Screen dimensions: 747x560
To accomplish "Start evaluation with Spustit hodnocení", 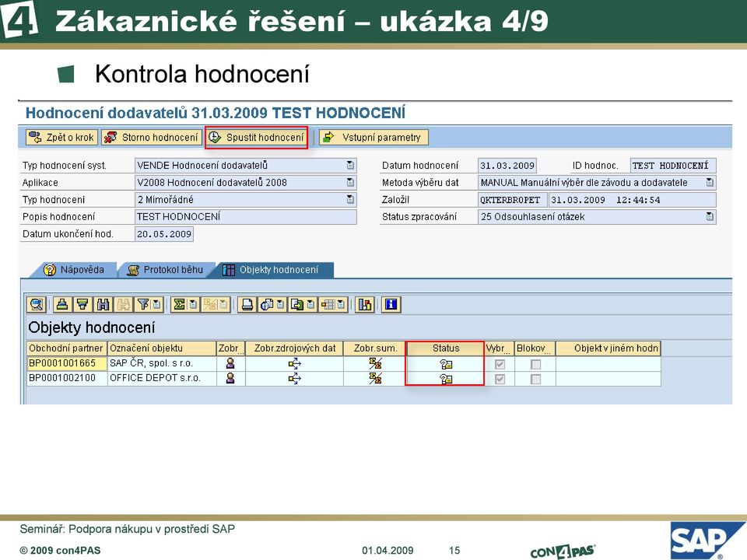I will pos(256,138).
